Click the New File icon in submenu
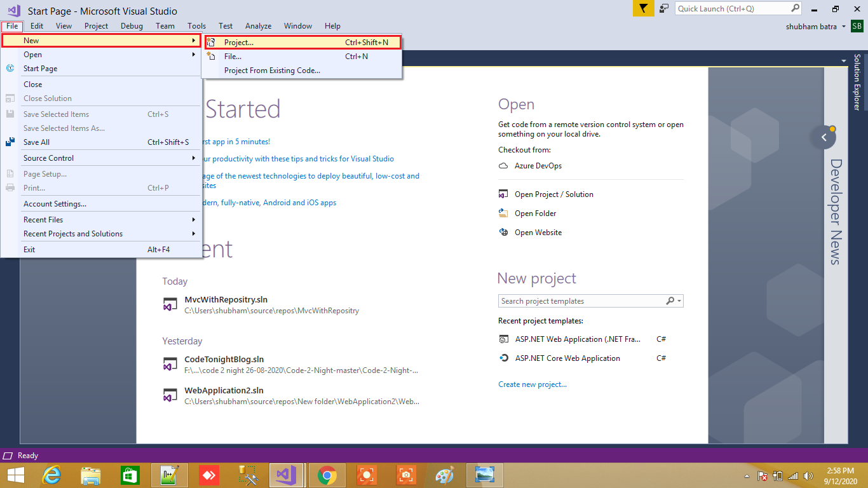The height and width of the screenshot is (488, 868). 212,57
